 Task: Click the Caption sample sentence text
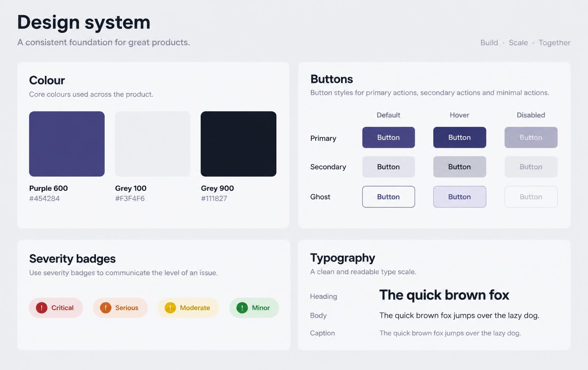click(x=450, y=333)
